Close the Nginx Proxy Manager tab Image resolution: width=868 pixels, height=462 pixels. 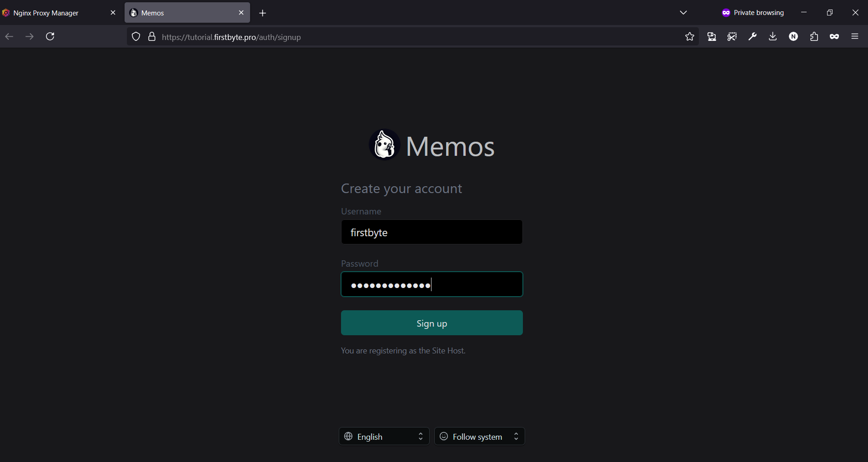coord(113,13)
